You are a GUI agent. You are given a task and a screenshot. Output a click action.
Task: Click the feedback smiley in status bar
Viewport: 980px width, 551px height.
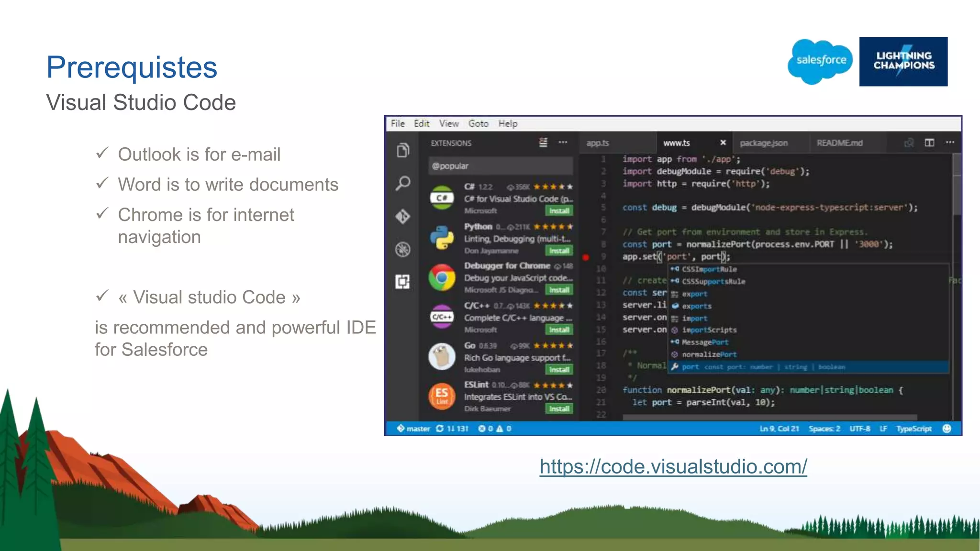(947, 429)
